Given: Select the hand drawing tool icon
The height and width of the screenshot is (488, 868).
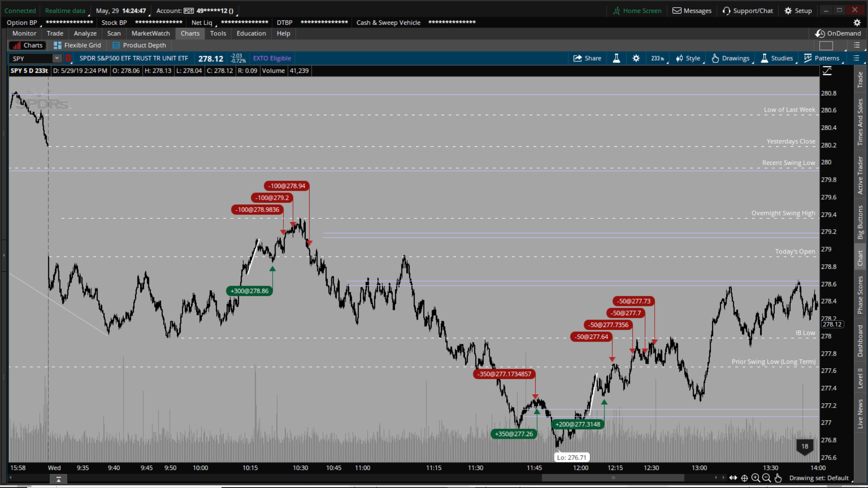Looking at the screenshot, I should tap(778, 478).
